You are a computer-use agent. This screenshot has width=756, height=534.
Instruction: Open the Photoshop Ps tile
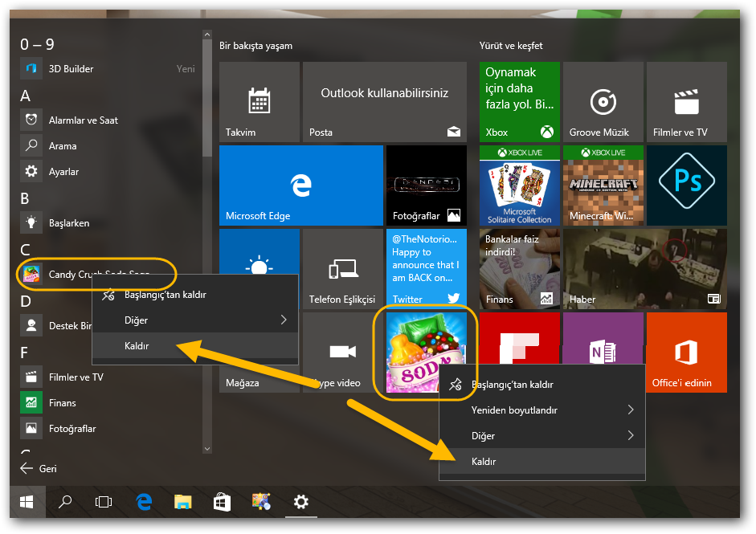point(687,185)
